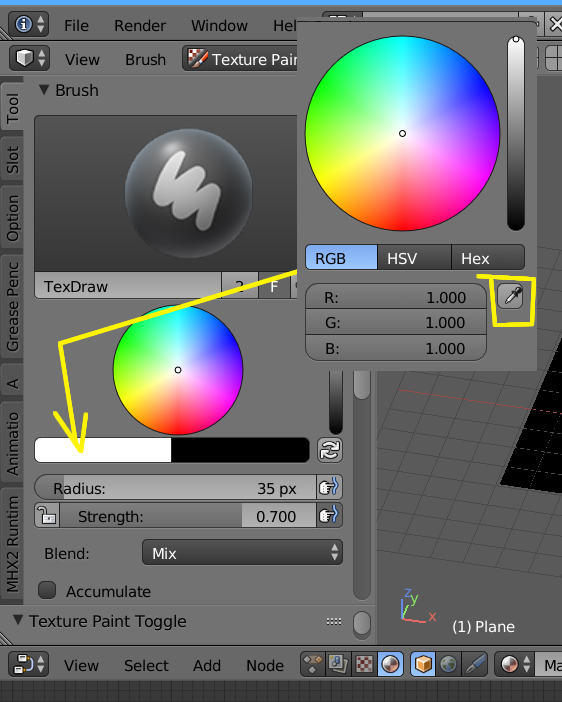Select the Texture node tree type icon
562x702 pixels.
point(365,664)
